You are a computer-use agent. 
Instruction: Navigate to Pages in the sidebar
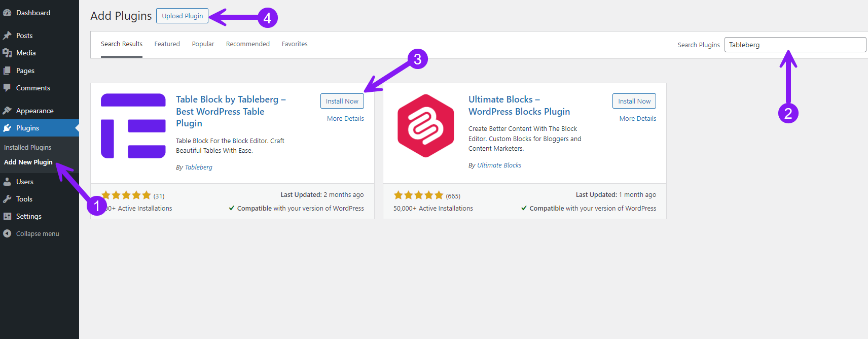point(40,71)
